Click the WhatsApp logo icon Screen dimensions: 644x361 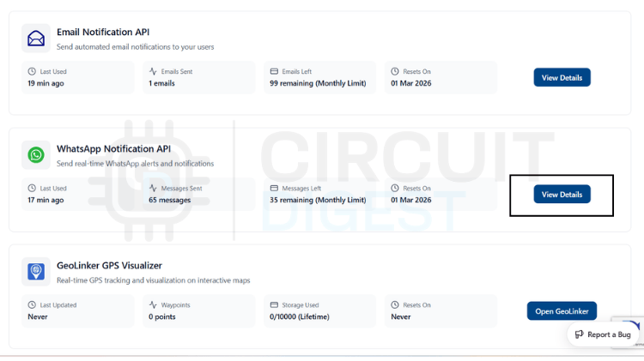coord(36,154)
